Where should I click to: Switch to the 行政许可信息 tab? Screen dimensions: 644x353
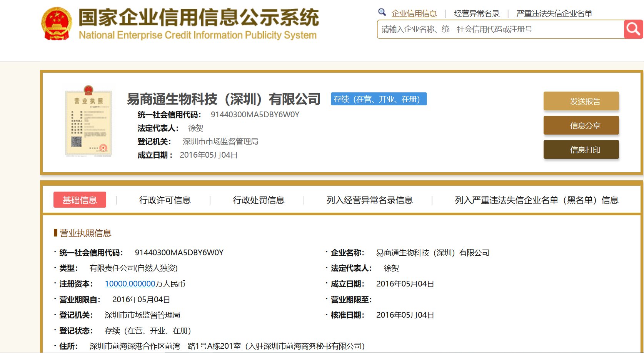(x=165, y=200)
